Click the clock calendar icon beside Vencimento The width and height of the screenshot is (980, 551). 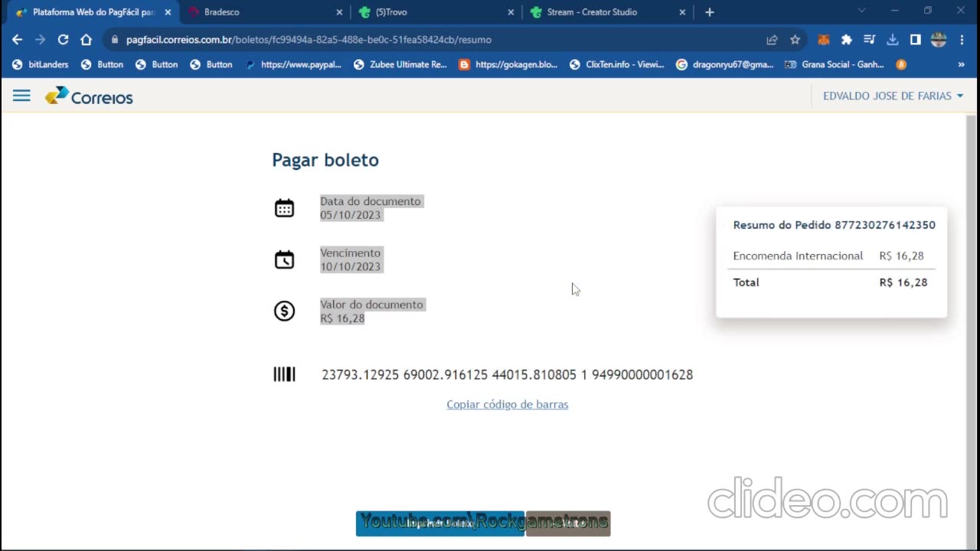(x=284, y=259)
